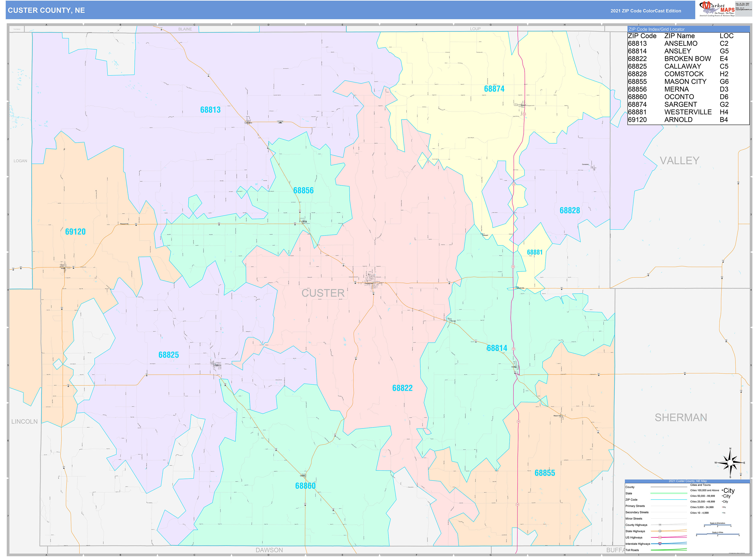Click the 68881 ZIP label on the map

click(x=534, y=253)
